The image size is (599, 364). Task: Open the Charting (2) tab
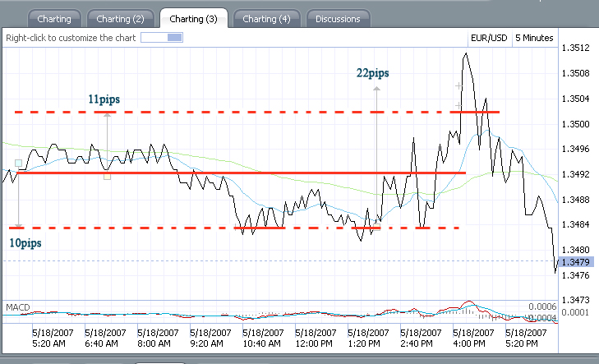[120, 19]
